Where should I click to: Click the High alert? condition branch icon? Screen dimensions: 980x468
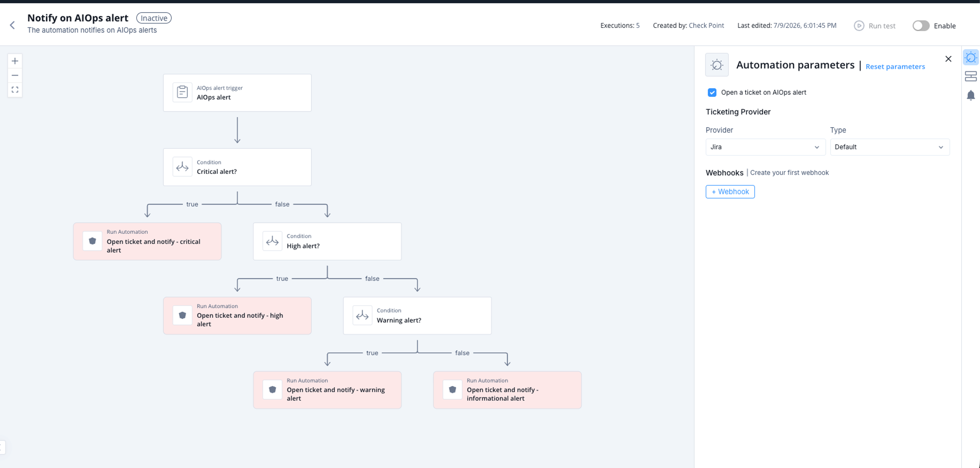pyautogui.click(x=272, y=241)
